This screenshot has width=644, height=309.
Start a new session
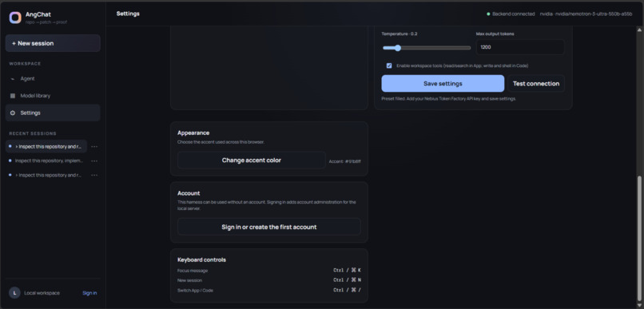[53, 43]
